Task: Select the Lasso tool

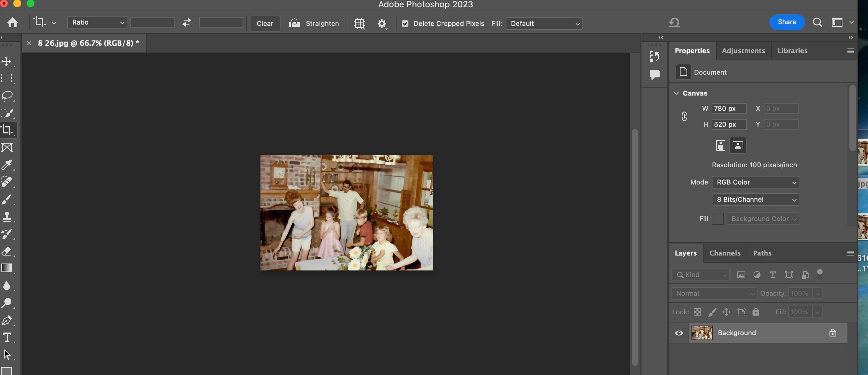Action: [x=7, y=96]
